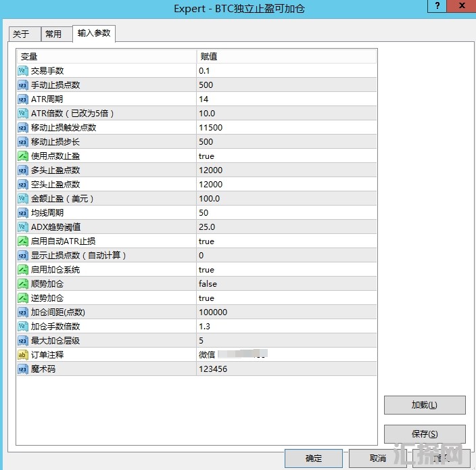Click the icon beside 交易手数
476x470 pixels.
click(x=23, y=71)
